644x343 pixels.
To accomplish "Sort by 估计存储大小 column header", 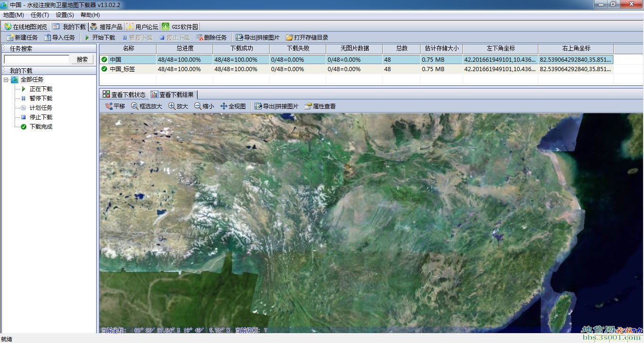I will (442, 49).
